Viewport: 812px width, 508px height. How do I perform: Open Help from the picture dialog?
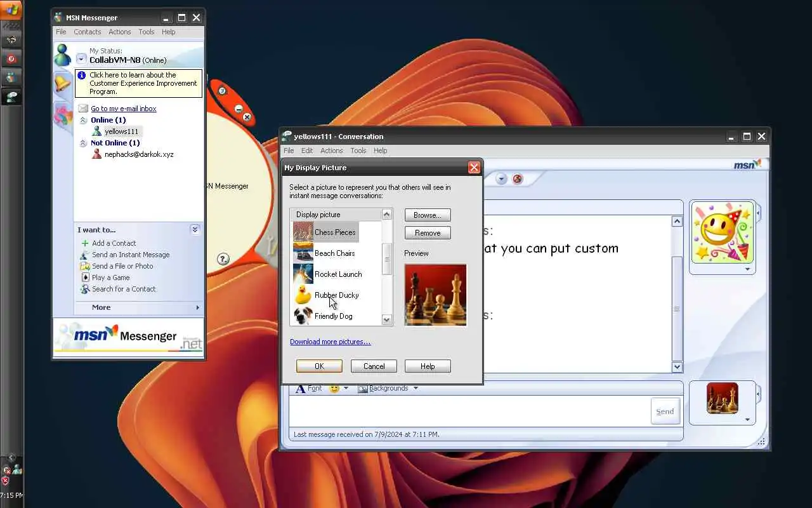tap(428, 366)
